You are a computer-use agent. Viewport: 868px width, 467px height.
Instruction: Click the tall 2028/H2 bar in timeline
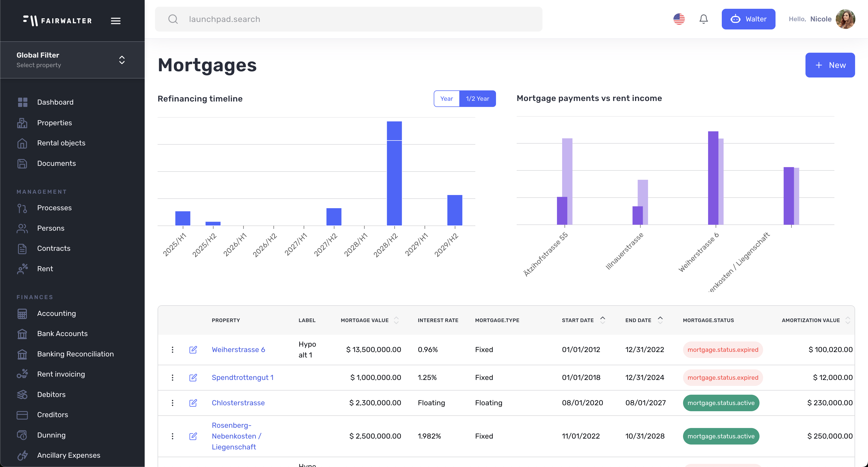pos(394,182)
